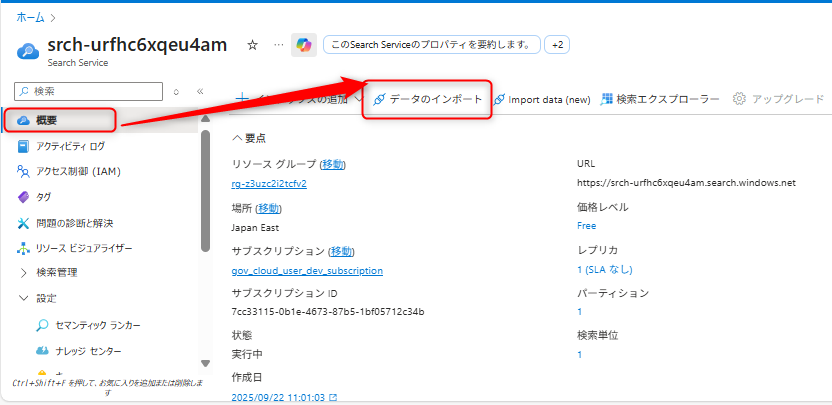Click 移動 link beside 場所
Screen dimensions: 832x405
click(x=268, y=208)
